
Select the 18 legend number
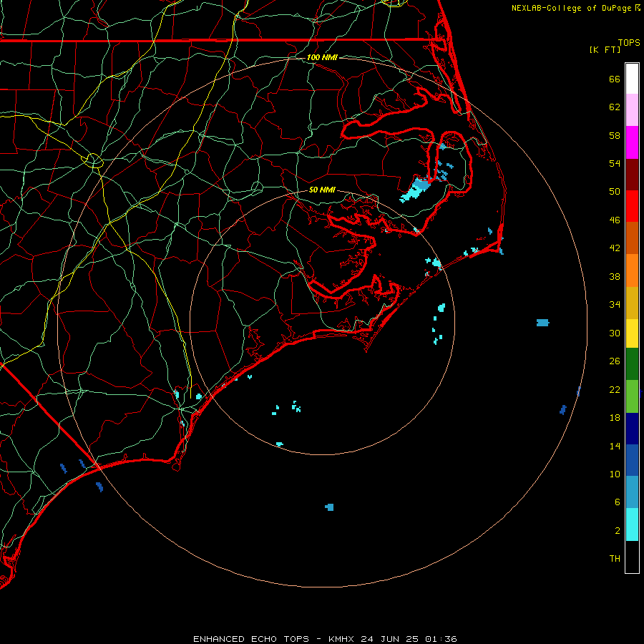click(x=615, y=418)
